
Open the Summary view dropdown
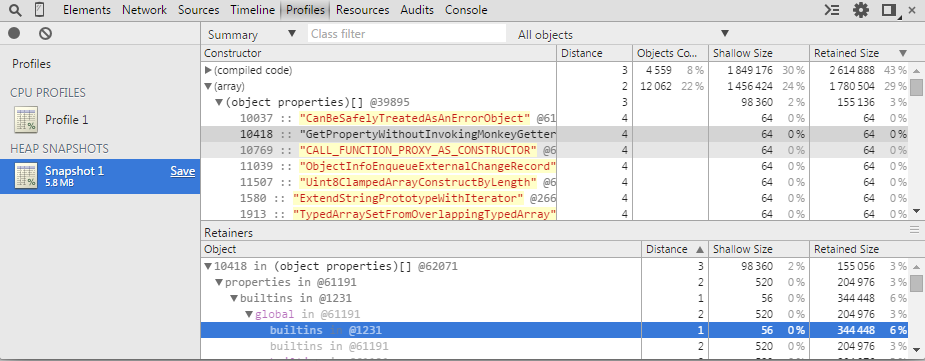252,34
